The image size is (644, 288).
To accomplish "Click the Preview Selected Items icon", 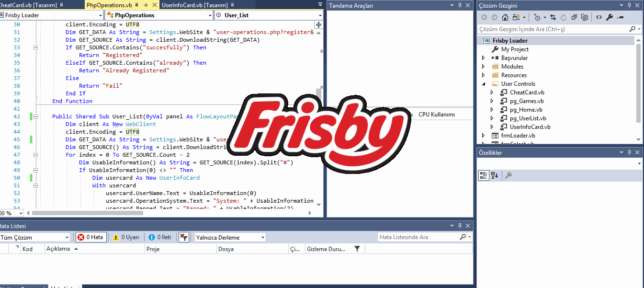I will [x=620, y=17].
